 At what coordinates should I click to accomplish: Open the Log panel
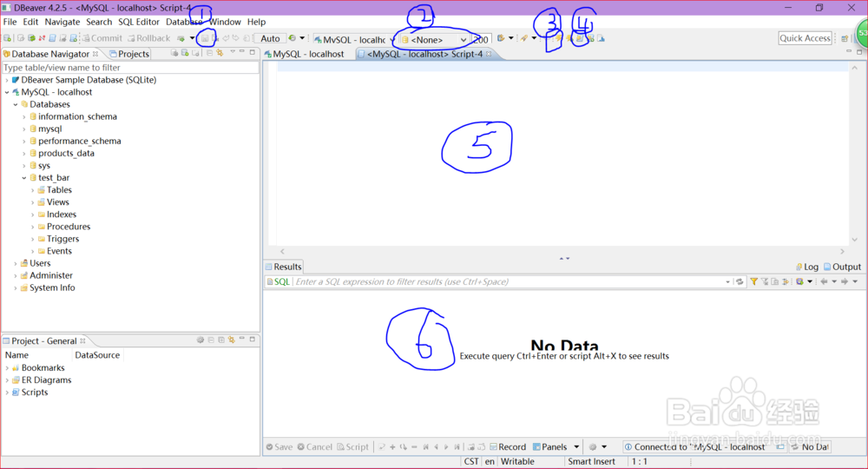[x=807, y=267]
